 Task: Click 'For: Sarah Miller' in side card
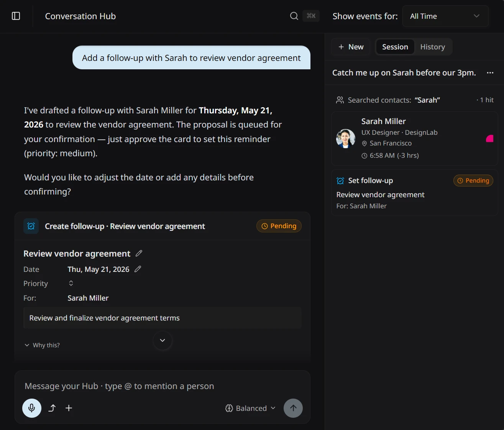point(361,206)
